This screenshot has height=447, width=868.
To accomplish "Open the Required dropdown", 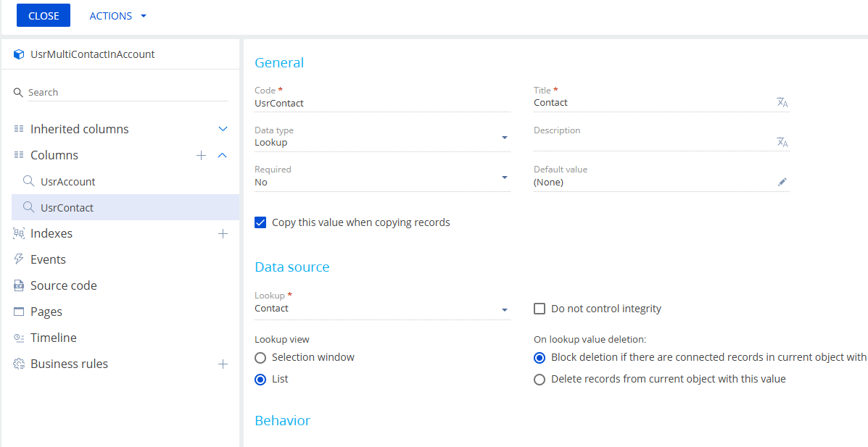I will (503, 177).
